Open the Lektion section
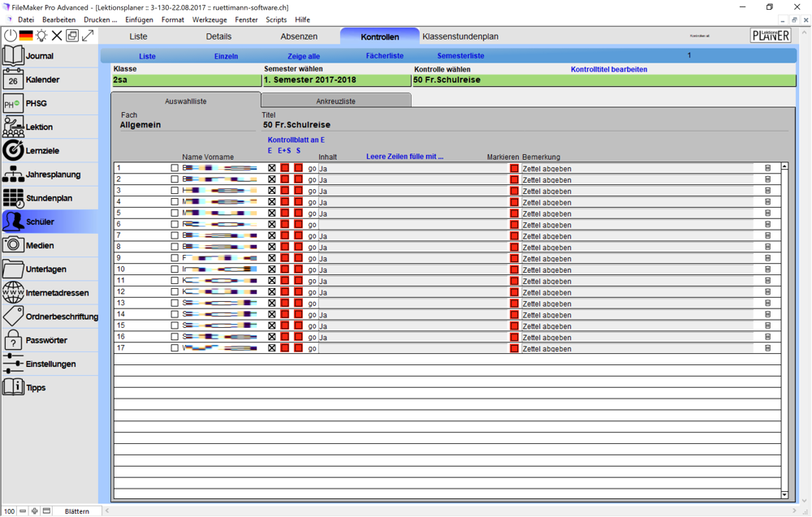Viewport: 812px width, 517px height. point(50,127)
